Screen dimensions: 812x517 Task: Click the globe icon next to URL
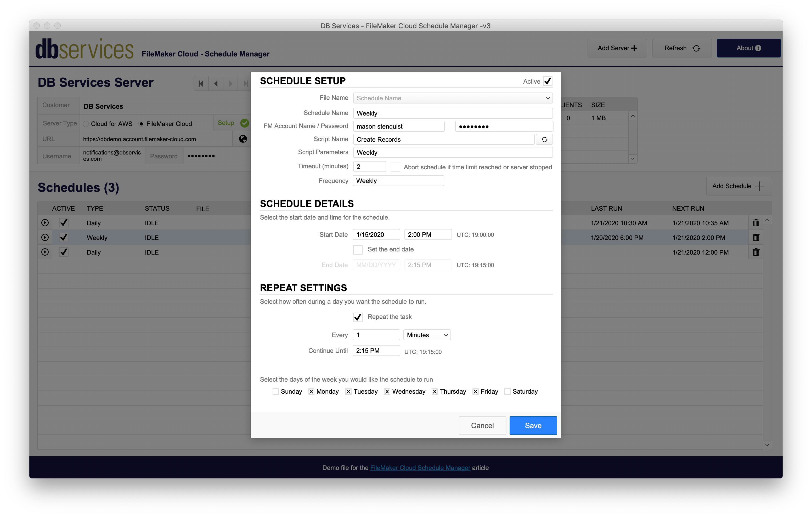coord(243,139)
